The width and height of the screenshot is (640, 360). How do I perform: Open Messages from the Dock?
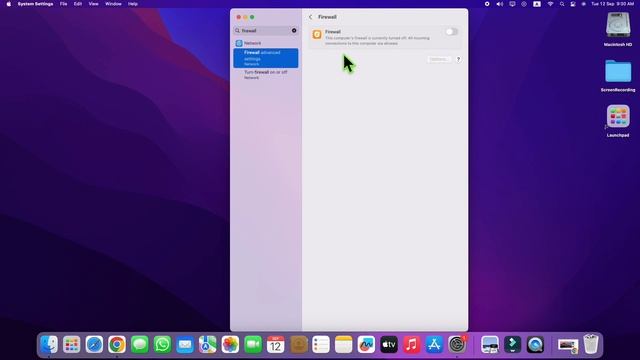point(140,345)
